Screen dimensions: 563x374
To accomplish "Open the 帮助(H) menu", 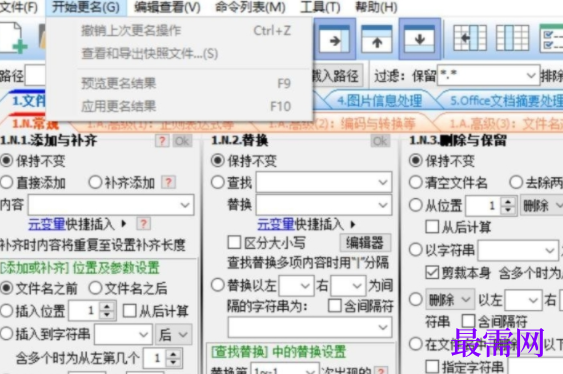I will (376, 7).
